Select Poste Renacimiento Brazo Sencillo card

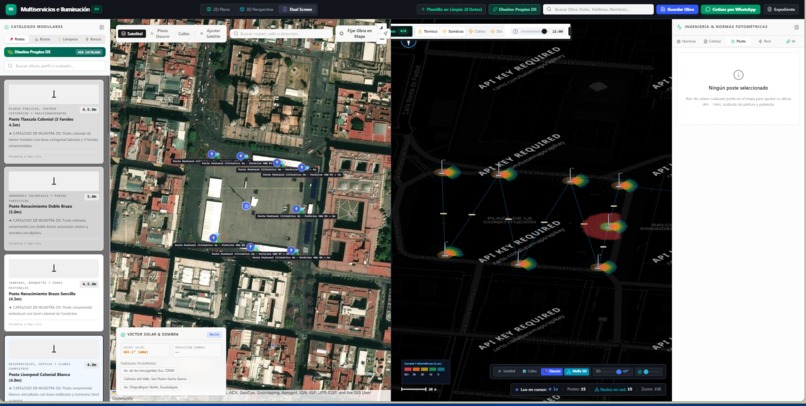[x=53, y=293]
